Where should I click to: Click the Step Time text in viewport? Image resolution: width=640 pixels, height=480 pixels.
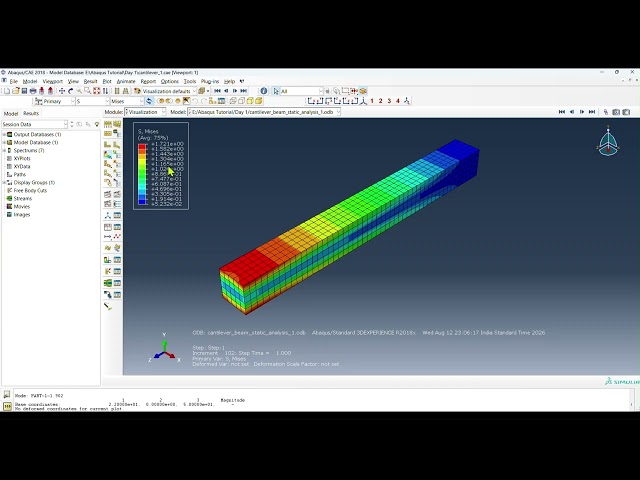[264, 353]
